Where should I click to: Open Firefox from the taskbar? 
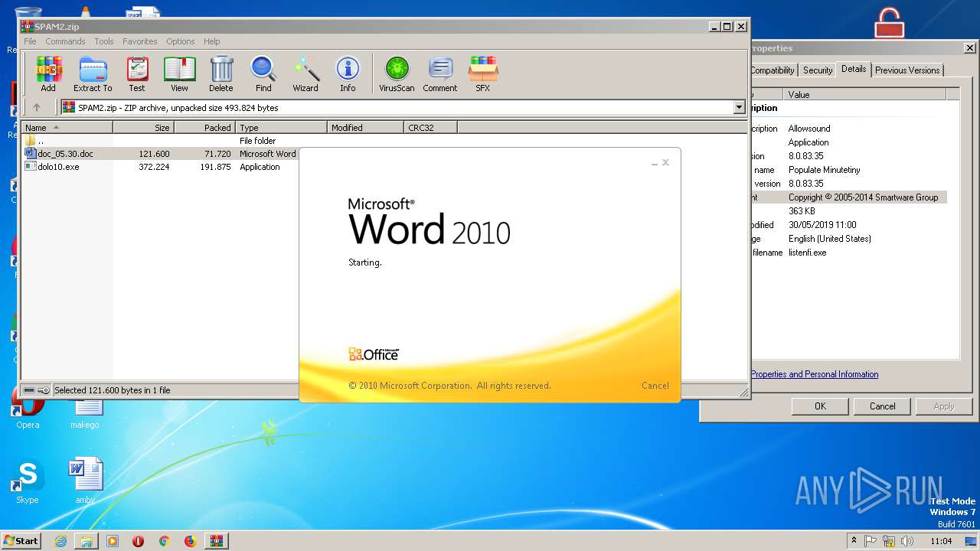tap(190, 541)
